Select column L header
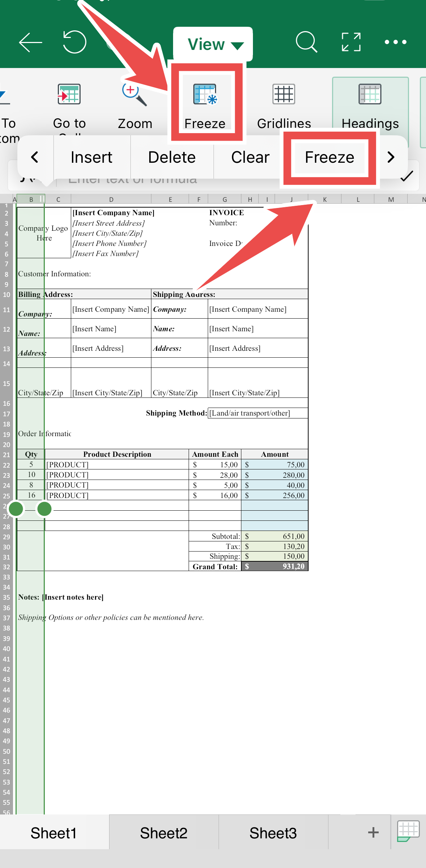The image size is (426, 868). click(x=358, y=199)
